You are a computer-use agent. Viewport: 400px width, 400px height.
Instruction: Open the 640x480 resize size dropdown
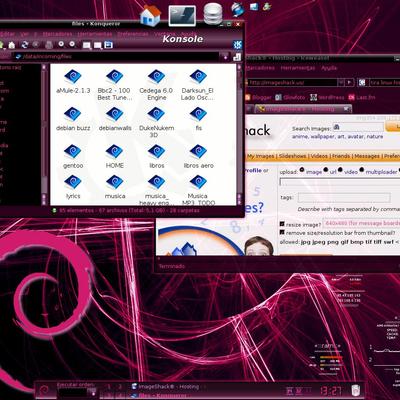[361, 223]
